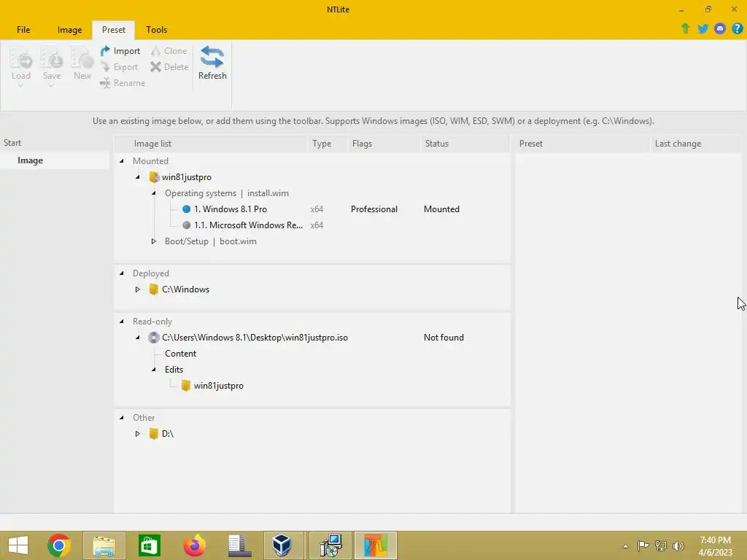The height and width of the screenshot is (560, 747).
Task: Click the mounted win81justpro folder icon
Action: point(154,177)
